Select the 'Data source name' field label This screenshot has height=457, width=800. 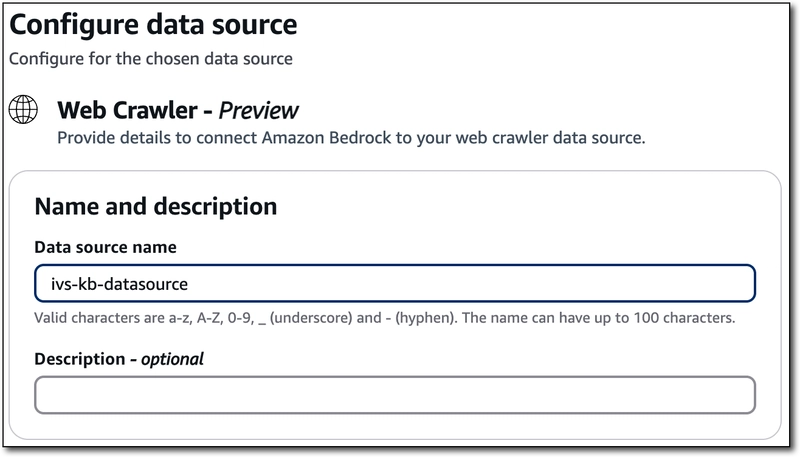[106, 247]
